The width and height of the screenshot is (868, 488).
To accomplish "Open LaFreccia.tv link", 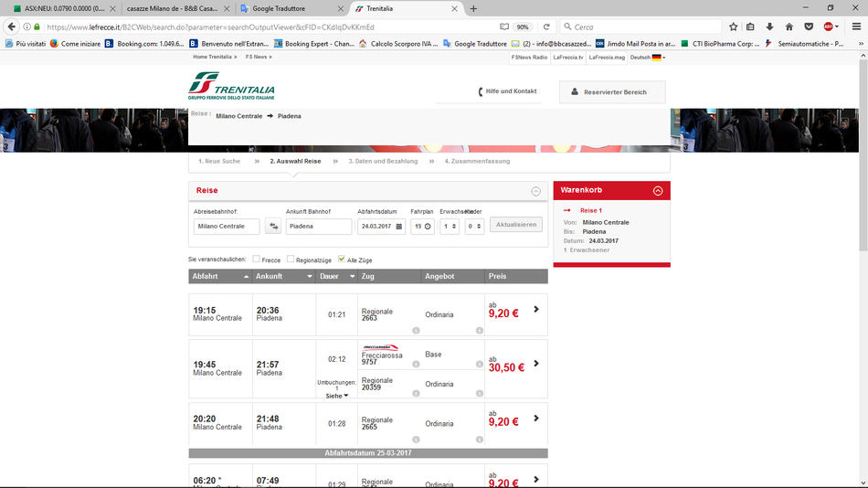I will click(x=568, y=57).
